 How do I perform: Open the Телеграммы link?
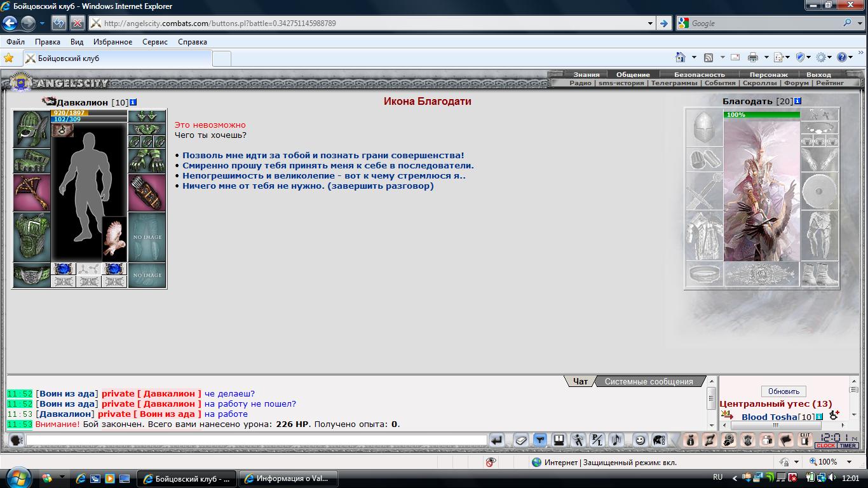point(674,83)
